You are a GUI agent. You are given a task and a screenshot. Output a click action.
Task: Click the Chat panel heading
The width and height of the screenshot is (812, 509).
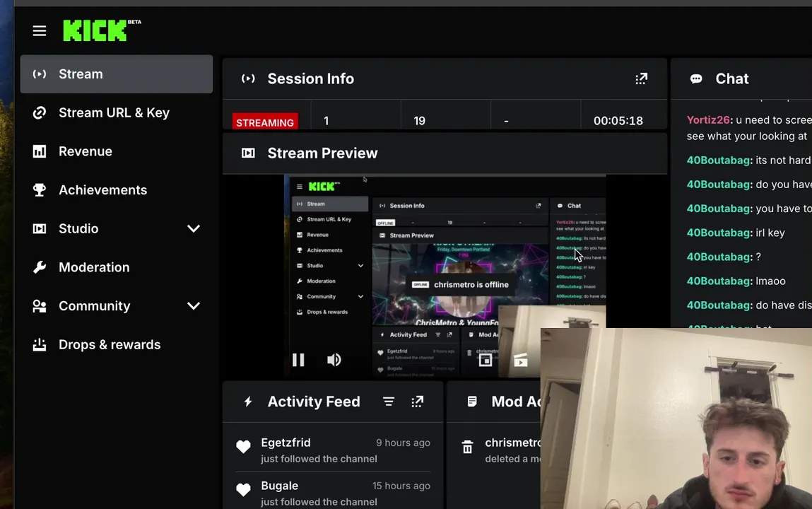pyautogui.click(x=731, y=78)
